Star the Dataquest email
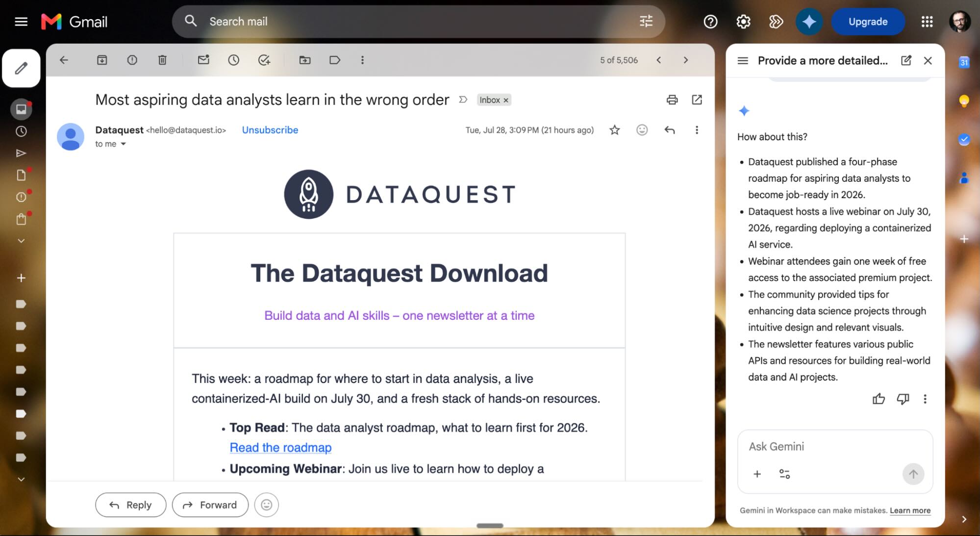 click(x=615, y=130)
